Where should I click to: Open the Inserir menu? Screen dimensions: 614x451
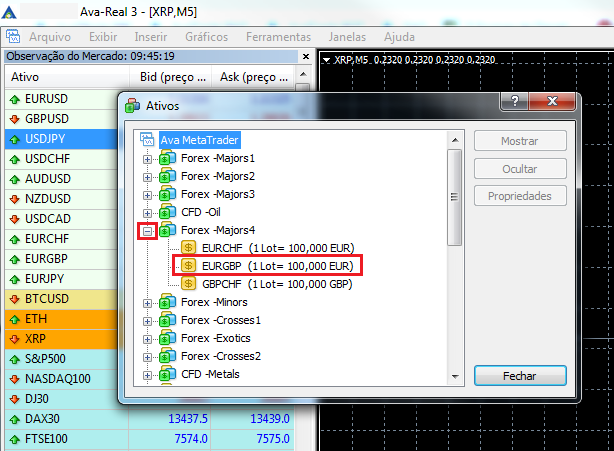pos(151,37)
